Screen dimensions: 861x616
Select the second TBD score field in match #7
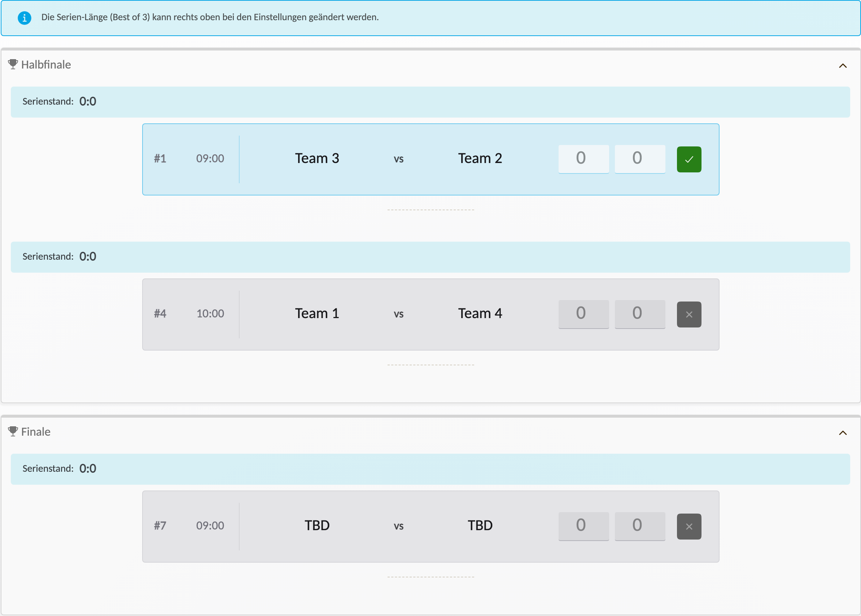[640, 526]
